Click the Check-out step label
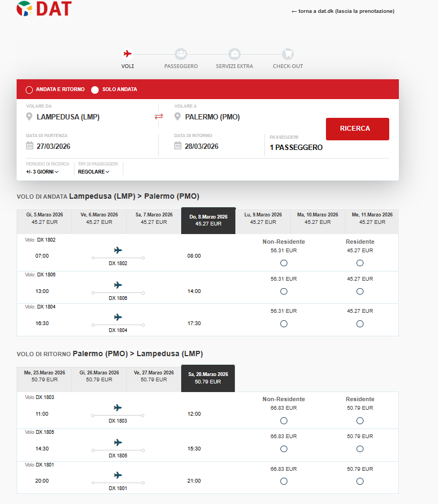Image resolution: width=438 pixels, height=504 pixels. point(288,66)
